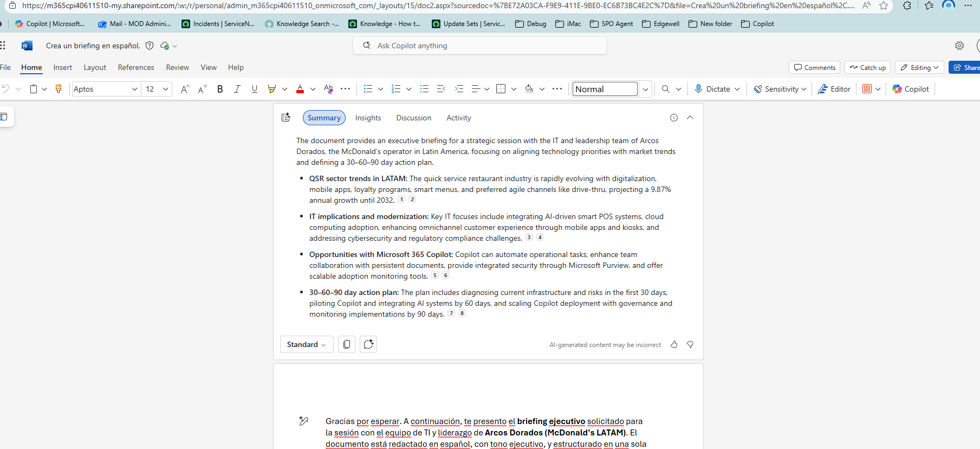Increase font size with grow font icon

[185, 89]
